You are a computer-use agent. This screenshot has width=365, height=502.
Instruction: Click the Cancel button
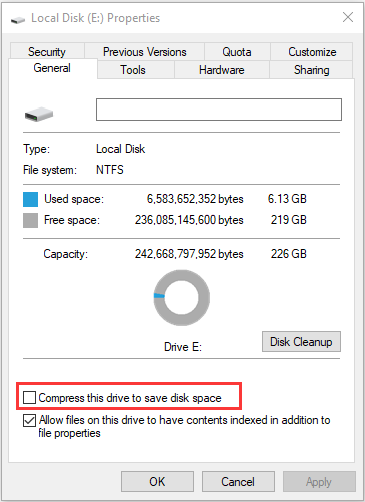point(238,482)
